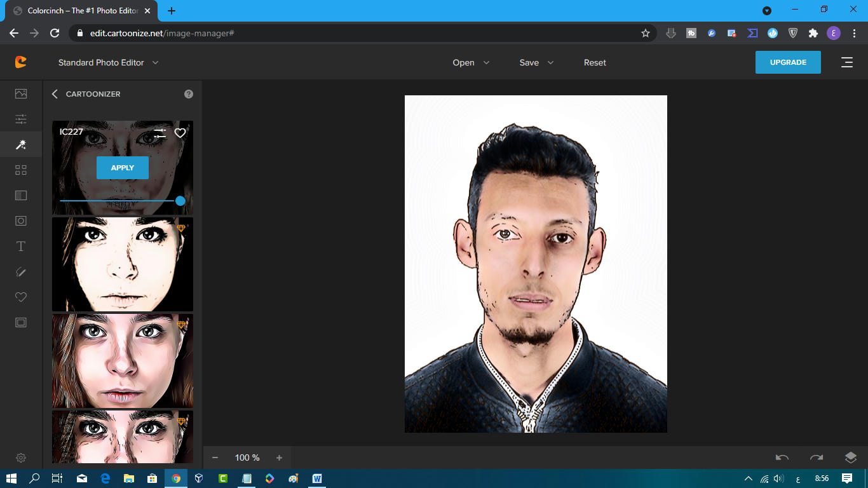Screen dimensions: 868x488
Task: Open the Frames icon in sidebar
Action: pos(21,322)
